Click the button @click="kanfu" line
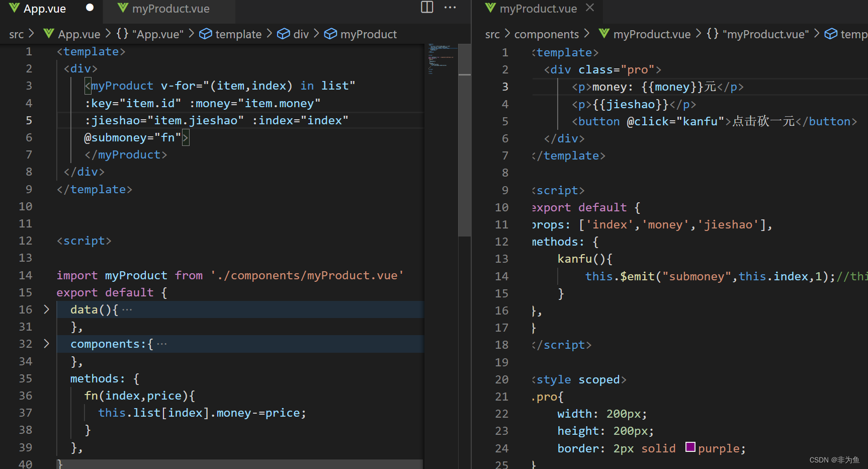 [714, 121]
